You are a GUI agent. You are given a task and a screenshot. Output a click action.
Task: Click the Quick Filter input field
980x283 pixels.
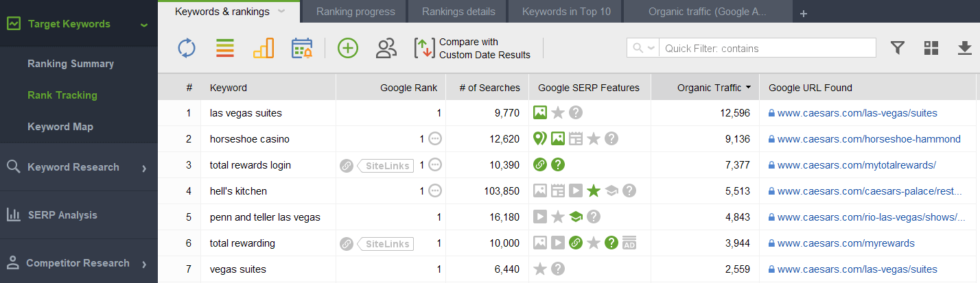767,48
